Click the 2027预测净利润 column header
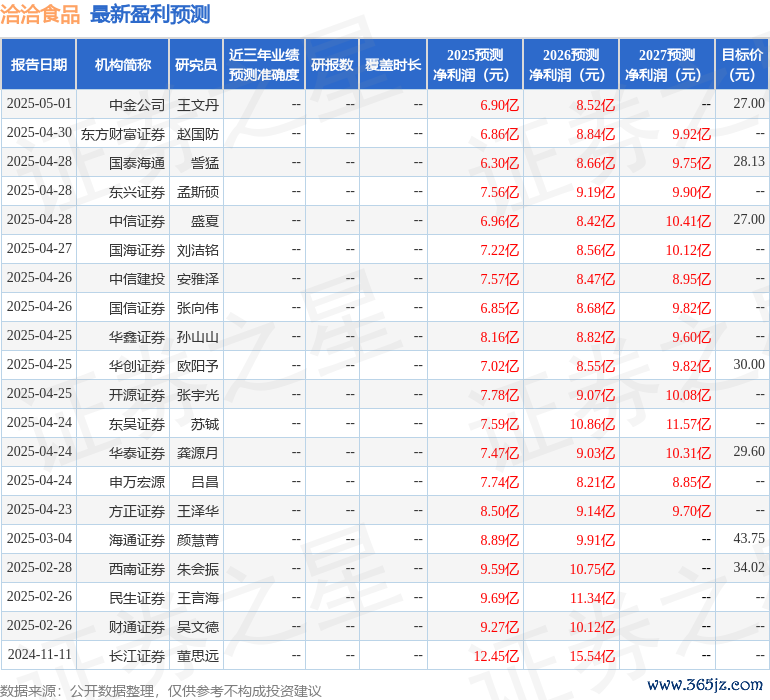This screenshot has height=700, width=770. (667, 64)
